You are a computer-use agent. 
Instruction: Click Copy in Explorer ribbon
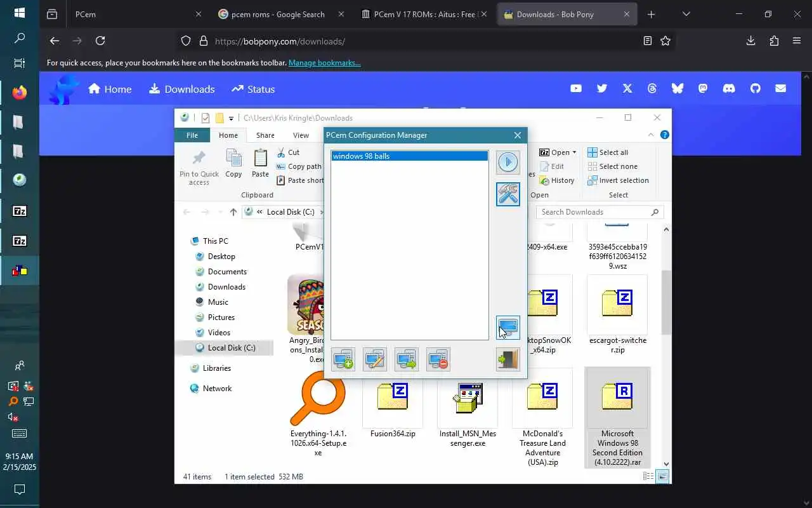point(233,164)
